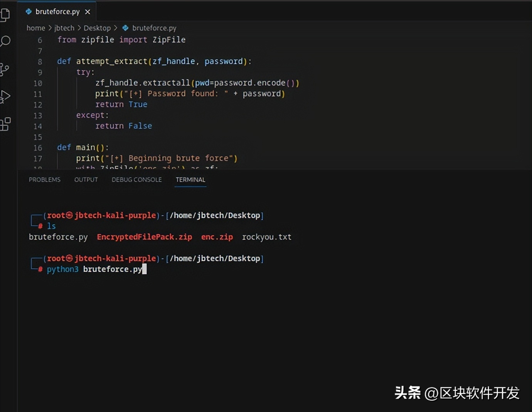Open the Extensions view
This screenshot has height=412, width=532.
5,124
